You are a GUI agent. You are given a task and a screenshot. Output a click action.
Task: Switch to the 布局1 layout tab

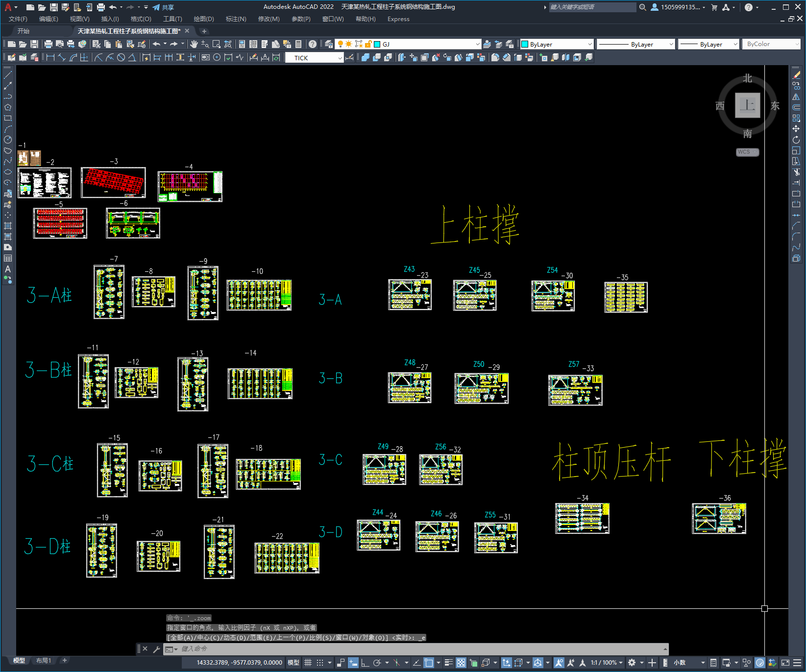[44, 661]
